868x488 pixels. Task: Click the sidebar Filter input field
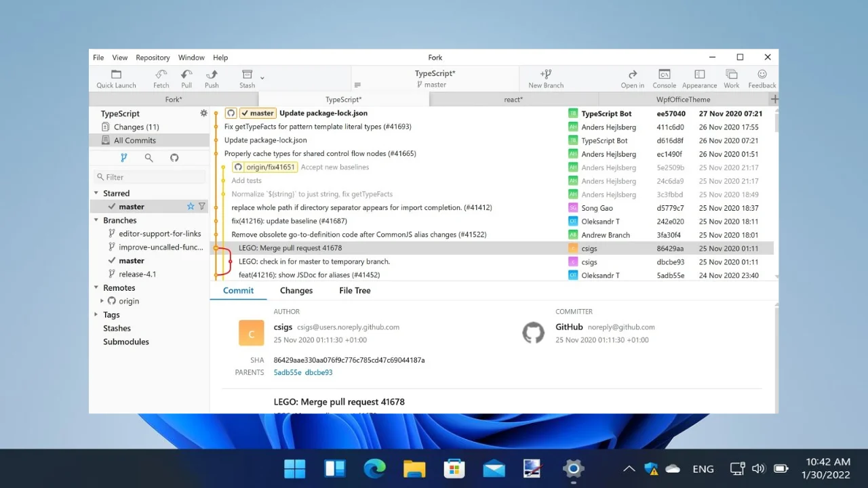click(x=150, y=177)
